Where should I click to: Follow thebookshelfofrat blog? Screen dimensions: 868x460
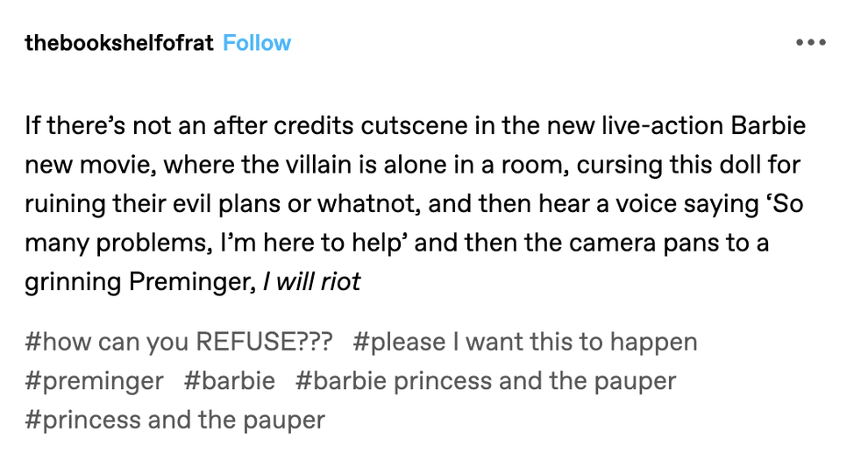coord(257,43)
